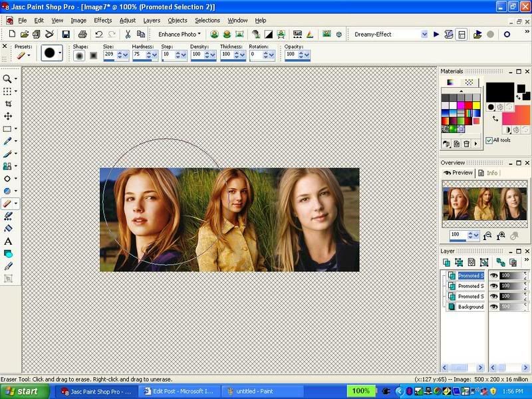
Task: Switch to the Info tab in Overview
Action: pos(489,173)
